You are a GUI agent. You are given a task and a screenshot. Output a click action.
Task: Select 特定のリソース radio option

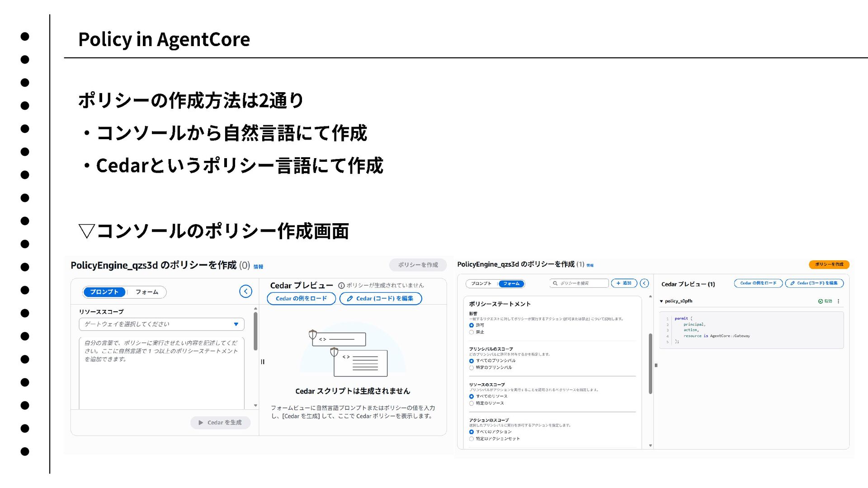point(472,404)
